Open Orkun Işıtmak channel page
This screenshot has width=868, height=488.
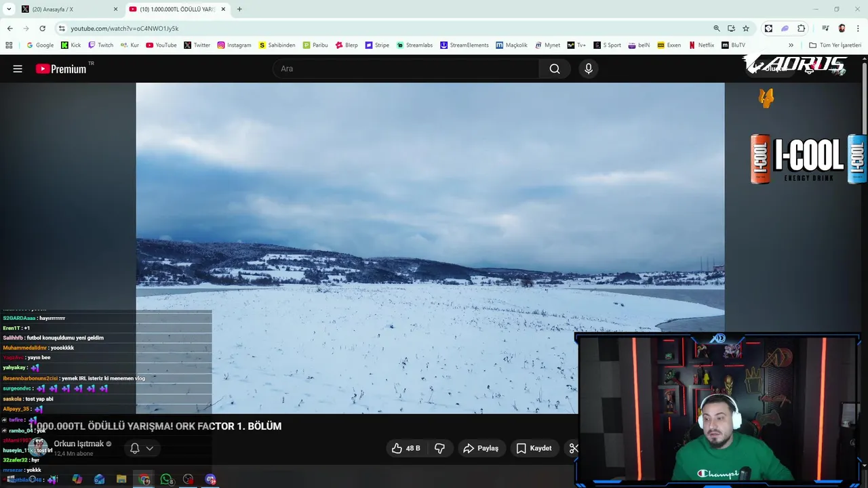coord(79,444)
